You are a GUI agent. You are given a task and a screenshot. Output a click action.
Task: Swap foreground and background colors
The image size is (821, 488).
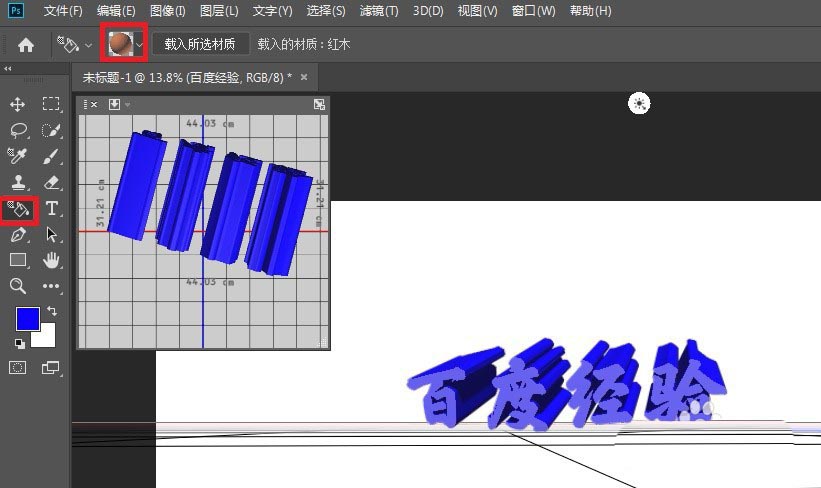(52, 311)
